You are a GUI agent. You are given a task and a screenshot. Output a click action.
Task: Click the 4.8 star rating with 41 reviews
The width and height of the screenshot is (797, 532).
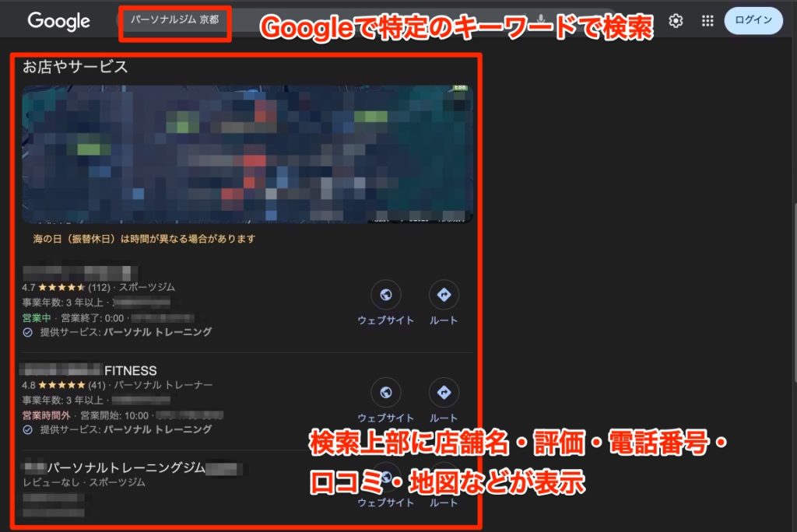(x=64, y=385)
